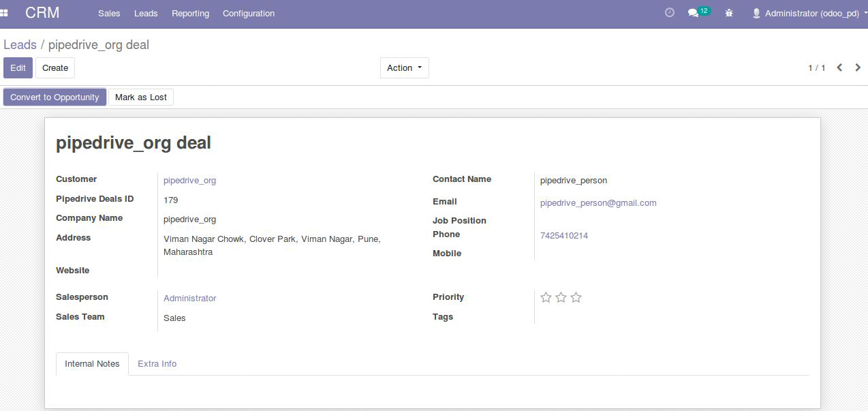868x411 pixels.
Task: Click Convert to Opportunity button
Action: (x=55, y=97)
